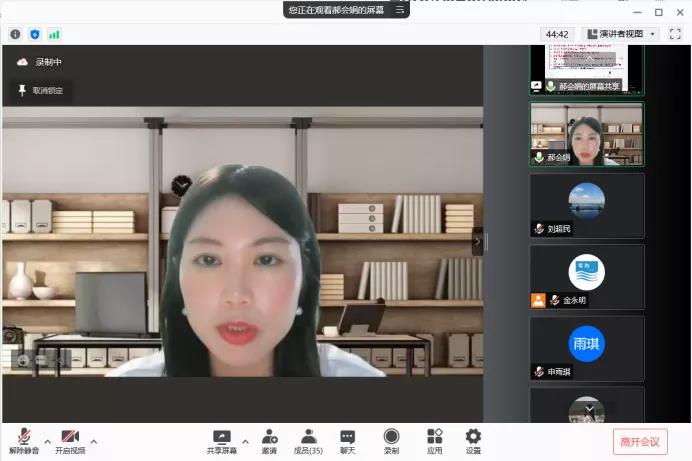The height and width of the screenshot is (461, 692).
Task: Click the 录制 record icon
Action: (391, 440)
